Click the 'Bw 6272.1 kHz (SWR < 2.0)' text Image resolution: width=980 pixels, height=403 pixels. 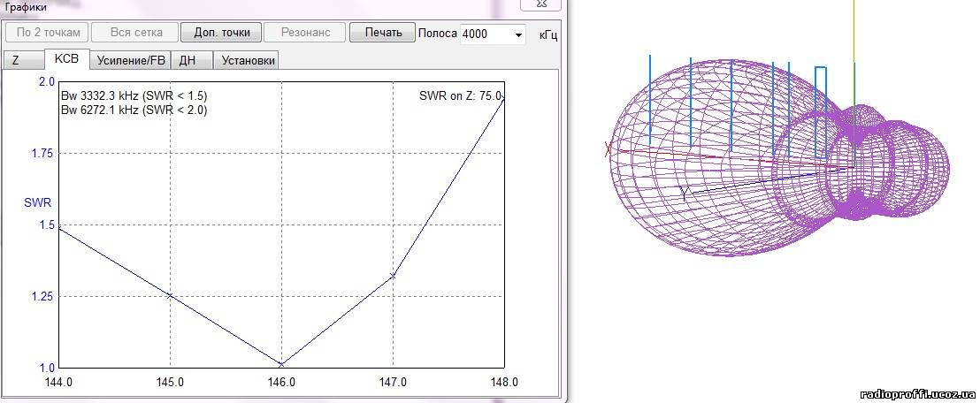coord(134,110)
